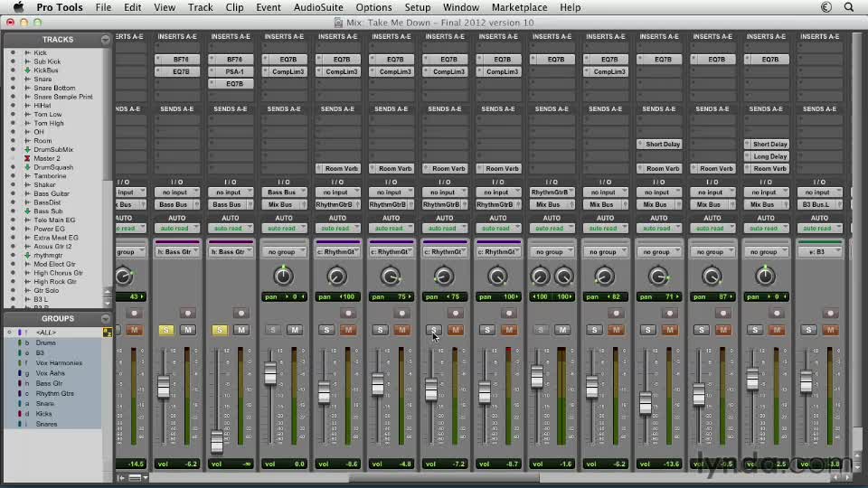This screenshot has height=488, width=868.
Task: Open the mixer view selector at bottom-left
Action: click(x=137, y=477)
